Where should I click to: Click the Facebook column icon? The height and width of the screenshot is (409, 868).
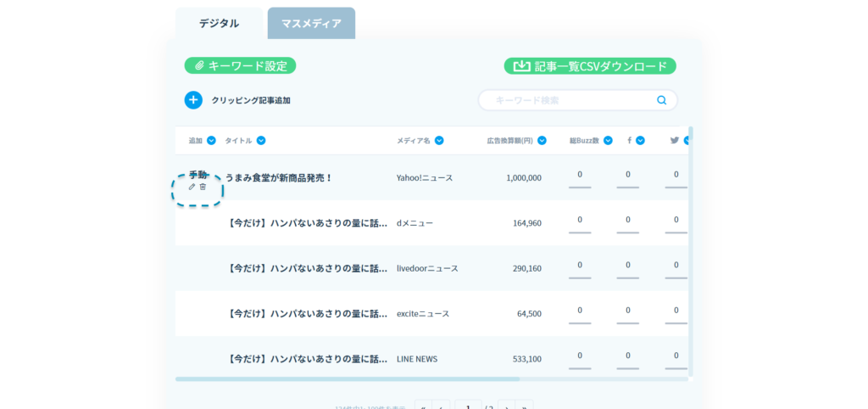click(629, 140)
